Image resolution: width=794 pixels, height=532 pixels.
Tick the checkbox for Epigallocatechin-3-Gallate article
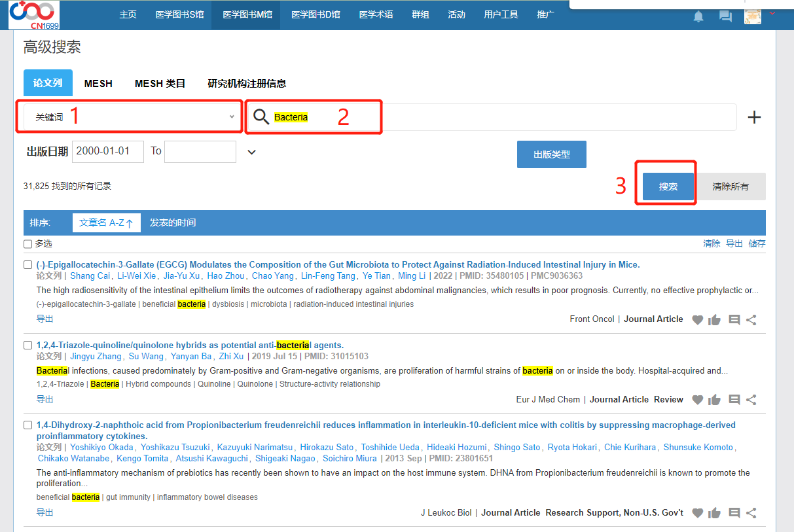(27, 265)
